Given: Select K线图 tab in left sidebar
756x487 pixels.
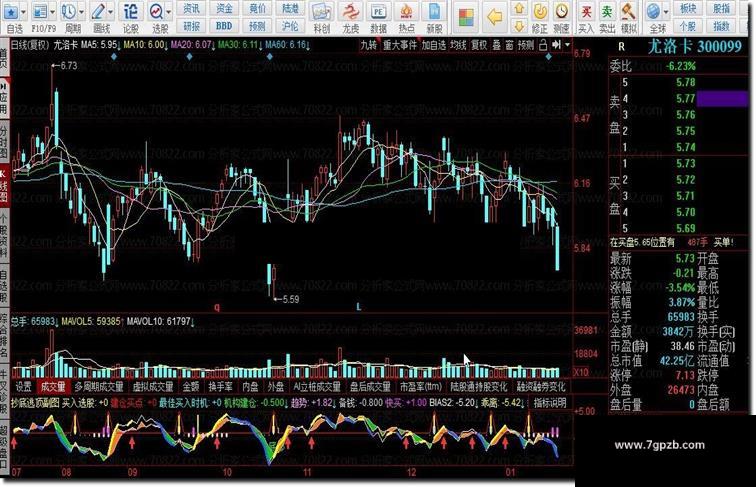Looking at the screenshot, I should tap(4, 186).
